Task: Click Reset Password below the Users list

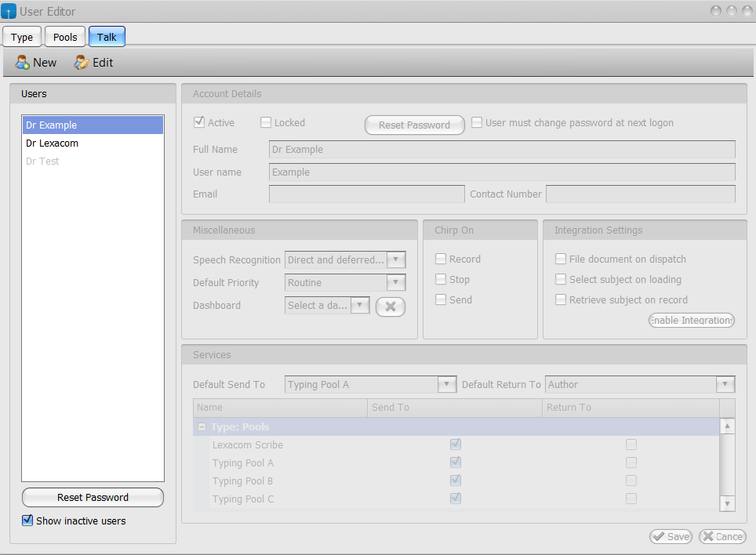Action: pyautogui.click(x=93, y=498)
